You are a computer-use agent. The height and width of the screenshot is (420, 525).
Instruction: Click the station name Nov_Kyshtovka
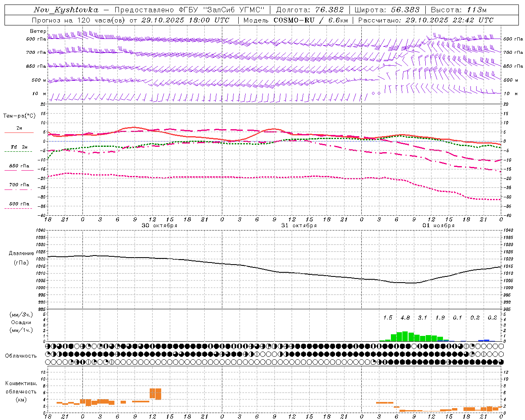tap(66, 10)
